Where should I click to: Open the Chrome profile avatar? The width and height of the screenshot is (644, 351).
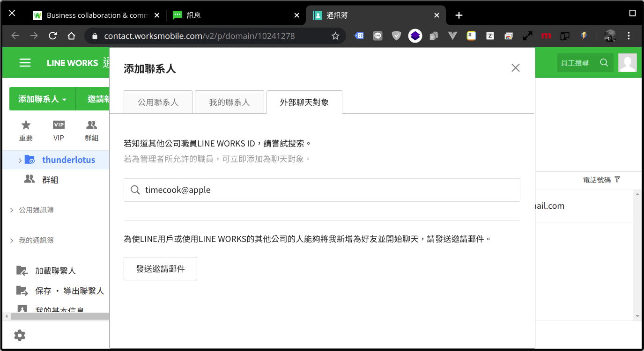(x=610, y=36)
